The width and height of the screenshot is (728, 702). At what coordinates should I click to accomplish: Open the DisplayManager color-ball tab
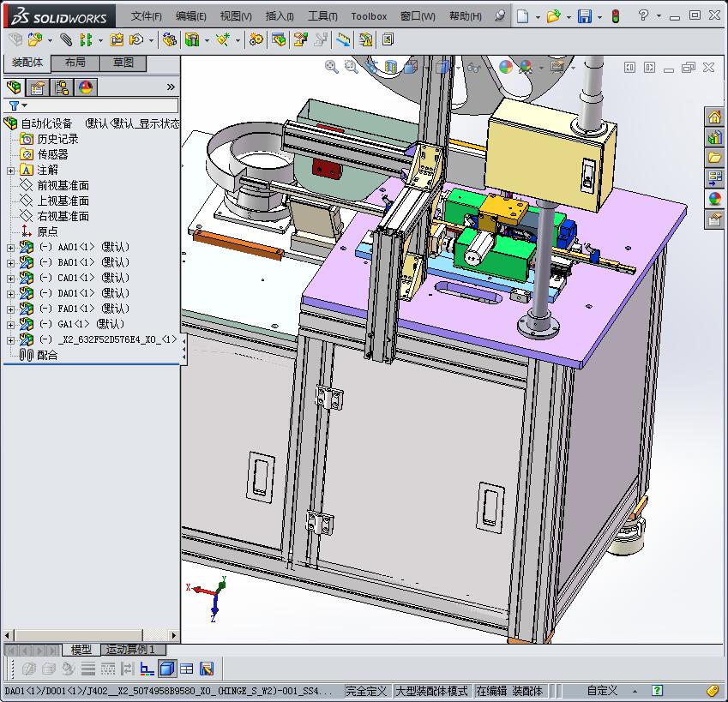pos(86,87)
